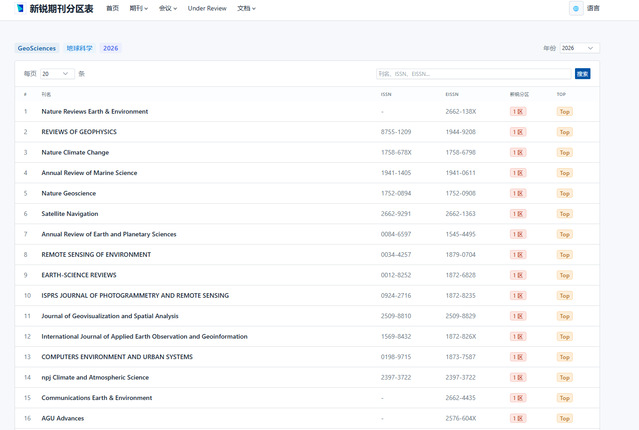This screenshot has width=639, height=430.
Task: Click the 新锐分区 column header
Action: pyautogui.click(x=519, y=94)
